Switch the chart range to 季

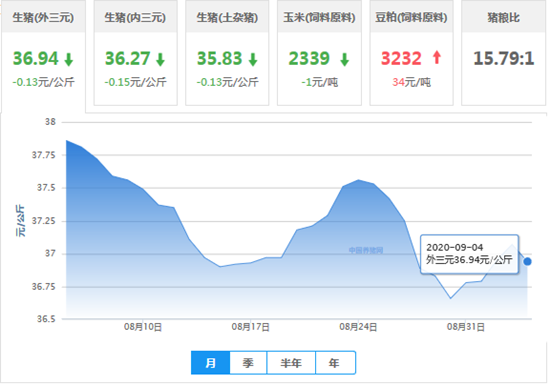click(x=248, y=363)
